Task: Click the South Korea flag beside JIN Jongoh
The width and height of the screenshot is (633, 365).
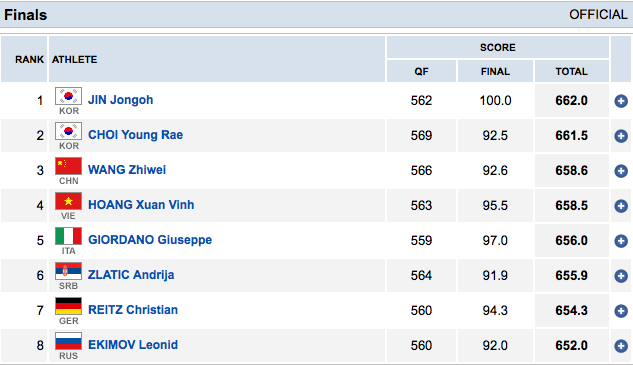Action: point(69,96)
